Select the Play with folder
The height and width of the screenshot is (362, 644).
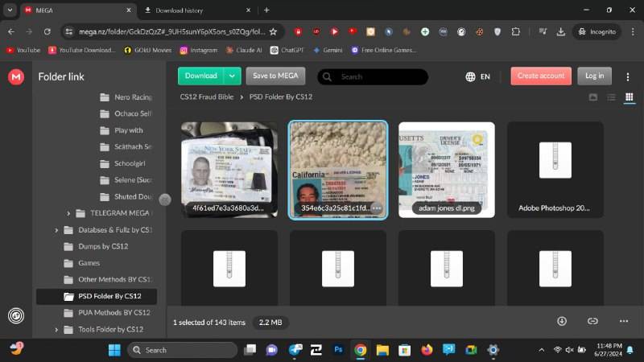(x=122, y=130)
